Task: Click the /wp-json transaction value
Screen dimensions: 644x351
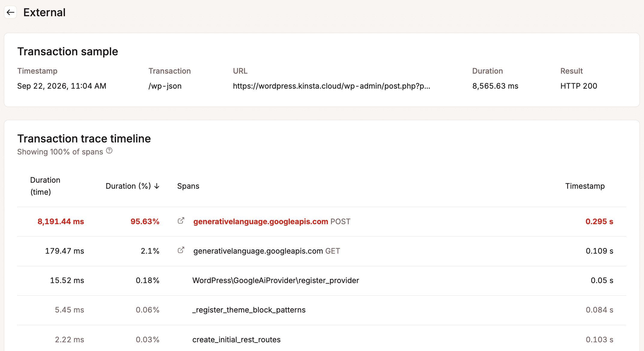Action: click(165, 86)
